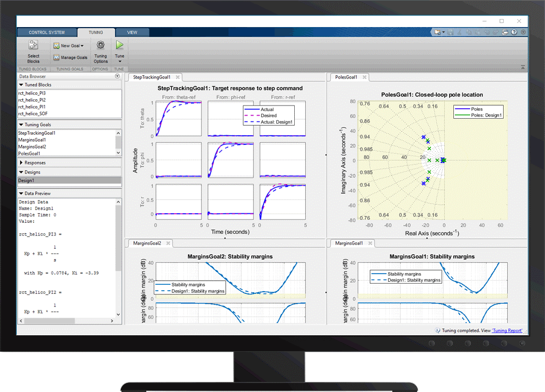This screenshot has width=545, height=392.
Task: Expand the Responses section
Action: click(x=35, y=163)
